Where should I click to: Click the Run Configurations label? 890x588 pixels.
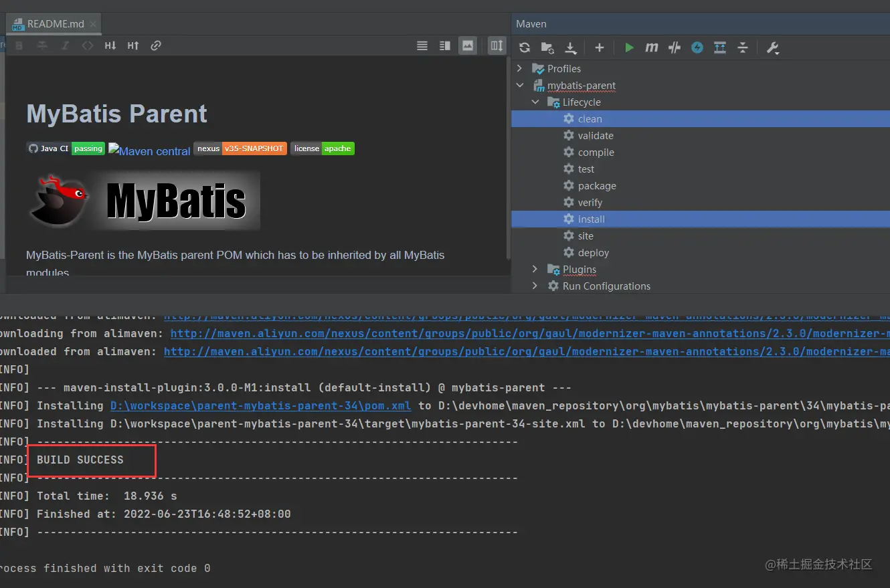click(606, 286)
